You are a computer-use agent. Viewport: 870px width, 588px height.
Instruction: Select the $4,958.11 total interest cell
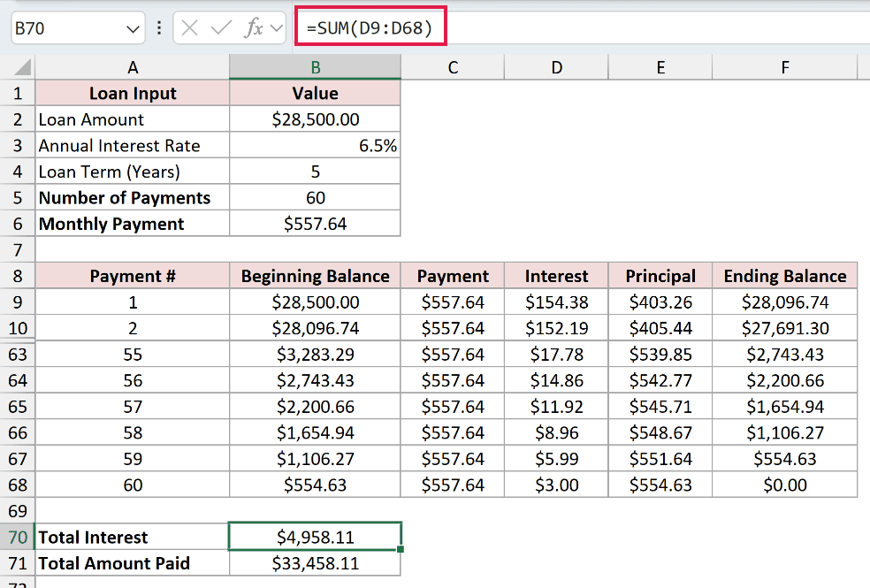pos(315,537)
